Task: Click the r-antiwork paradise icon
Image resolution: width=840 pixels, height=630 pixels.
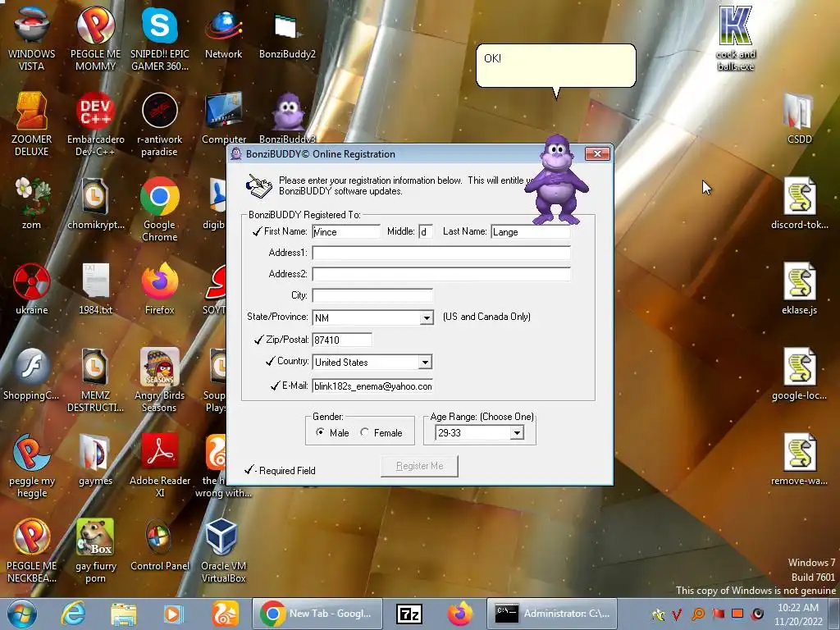Action: tap(160, 123)
